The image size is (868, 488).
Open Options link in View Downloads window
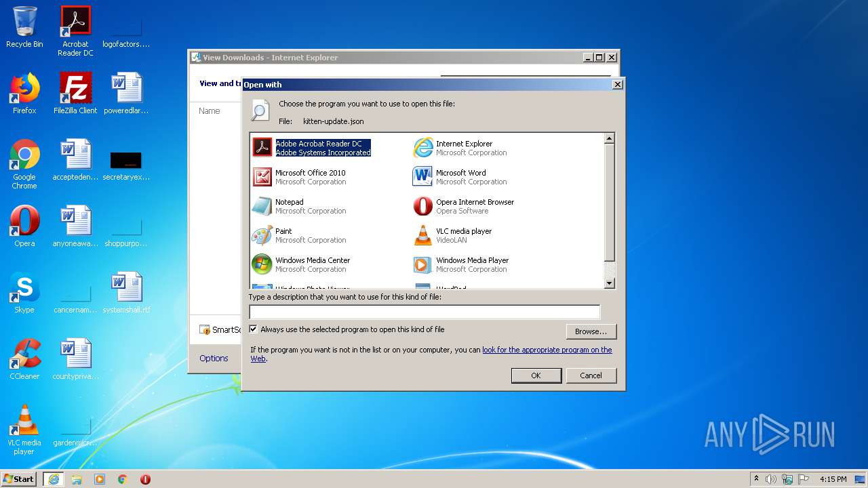[x=214, y=358]
